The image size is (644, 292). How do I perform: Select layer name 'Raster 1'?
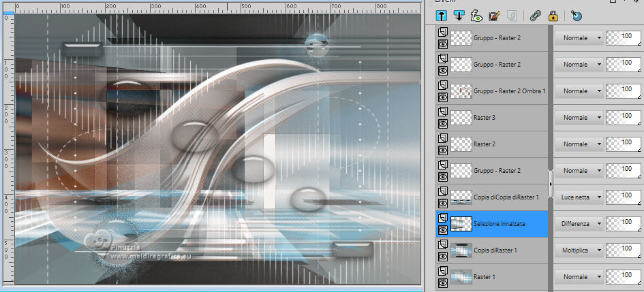tap(485, 277)
